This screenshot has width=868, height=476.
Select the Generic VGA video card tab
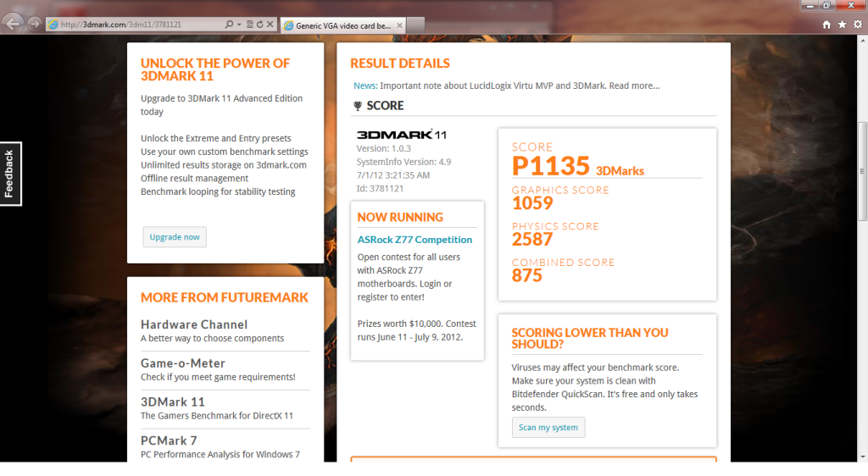[x=342, y=25]
